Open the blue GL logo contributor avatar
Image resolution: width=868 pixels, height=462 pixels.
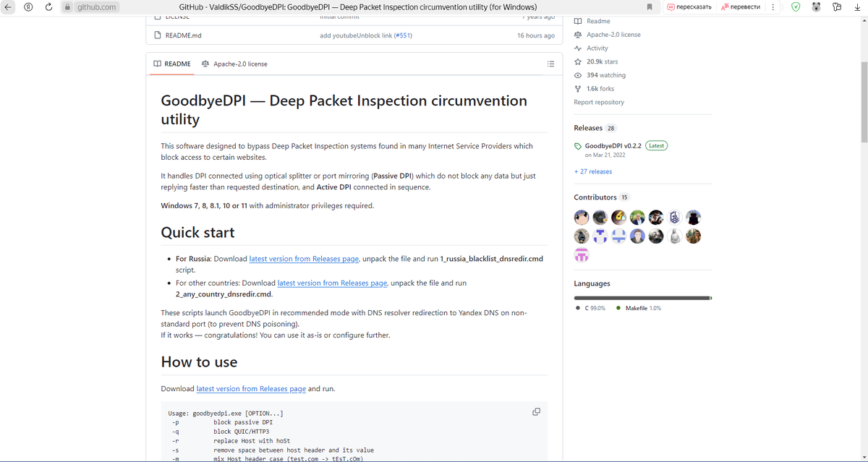[x=675, y=217]
